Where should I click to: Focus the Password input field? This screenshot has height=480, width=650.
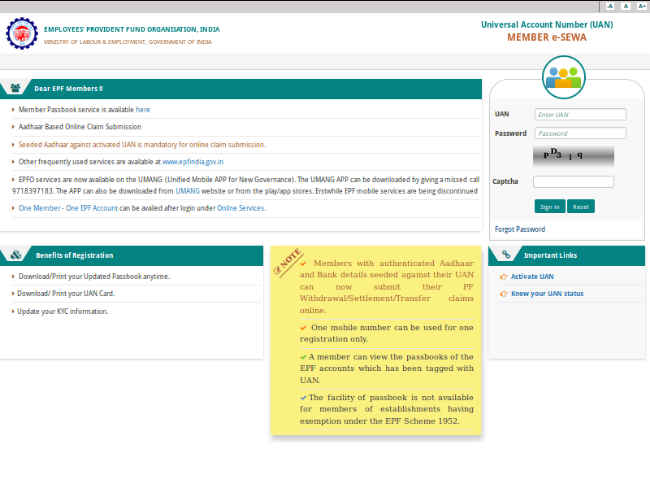580,133
